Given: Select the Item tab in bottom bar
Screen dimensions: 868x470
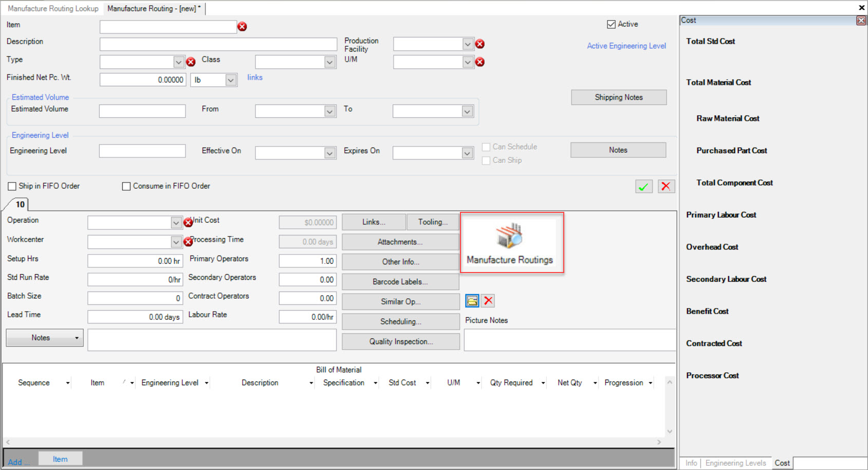Looking at the screenshot, I should (x=60, y=459).
